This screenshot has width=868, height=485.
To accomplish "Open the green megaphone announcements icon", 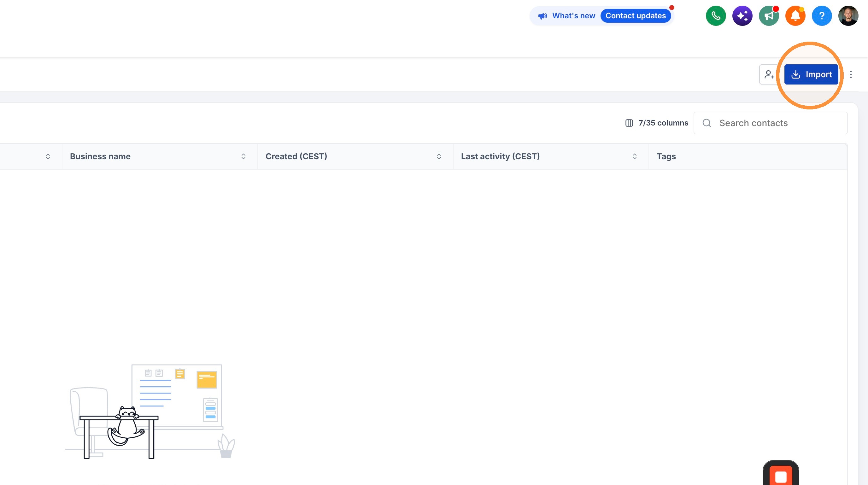I will [x=769, y=16].
